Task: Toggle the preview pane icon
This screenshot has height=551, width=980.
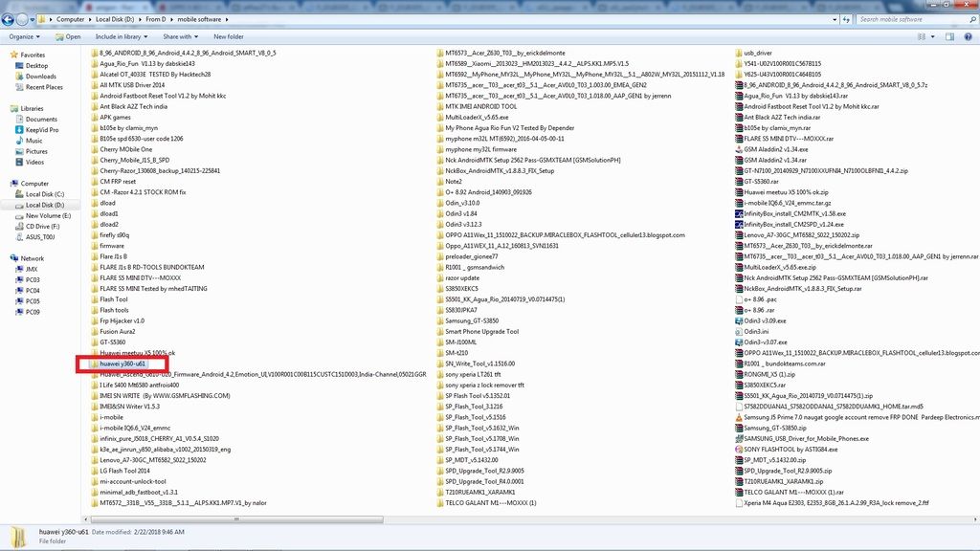Action: [951, 36]
